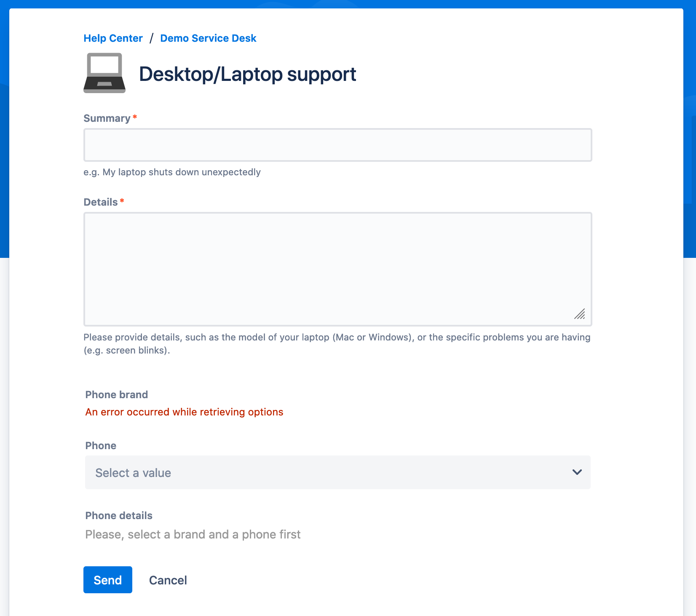Viewport: 696px width, 616px height.
Task: Click the resize handle of the Details box
Action: point(580,314)
